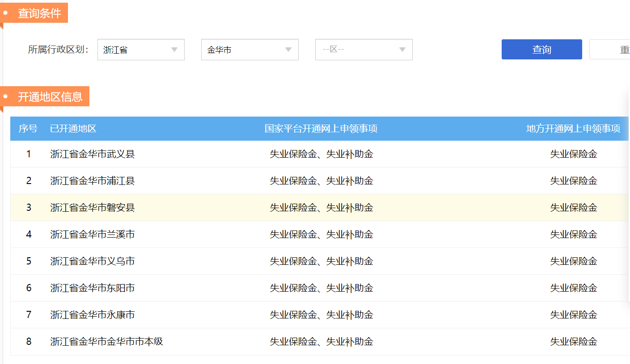Viewport: 630px width, 364px height.
Task: Select row 浙江省金华市永康市
Action: pyautogui.click(x=93, y=315)
